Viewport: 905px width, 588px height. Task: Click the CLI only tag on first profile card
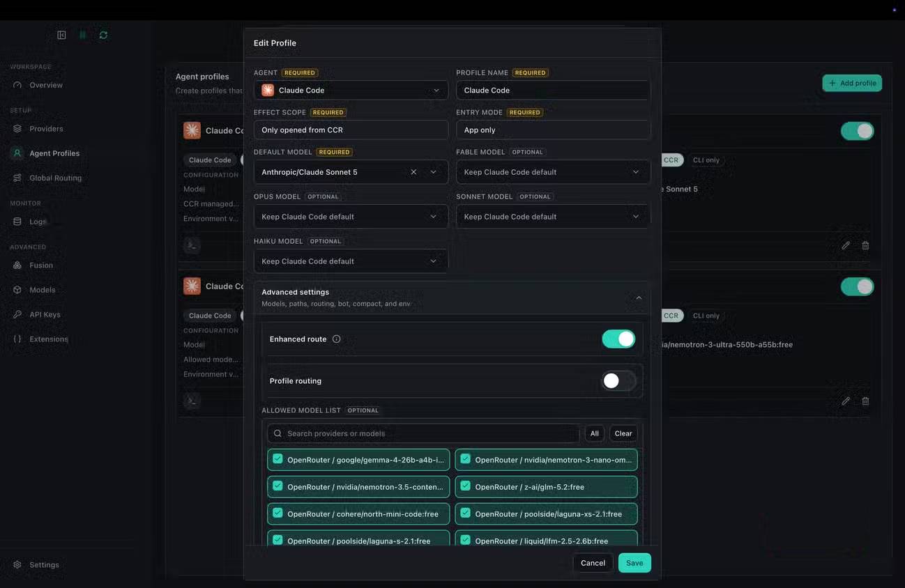pyautogui.click(x=706, y=160)
